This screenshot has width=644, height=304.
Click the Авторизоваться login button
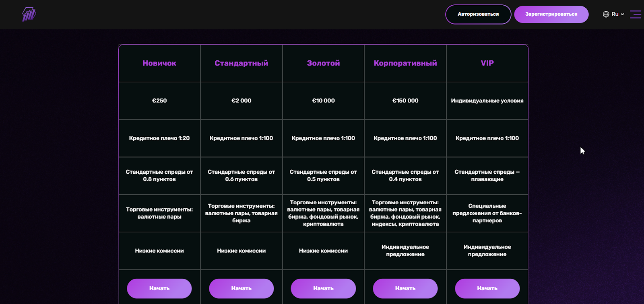point(478,14)
